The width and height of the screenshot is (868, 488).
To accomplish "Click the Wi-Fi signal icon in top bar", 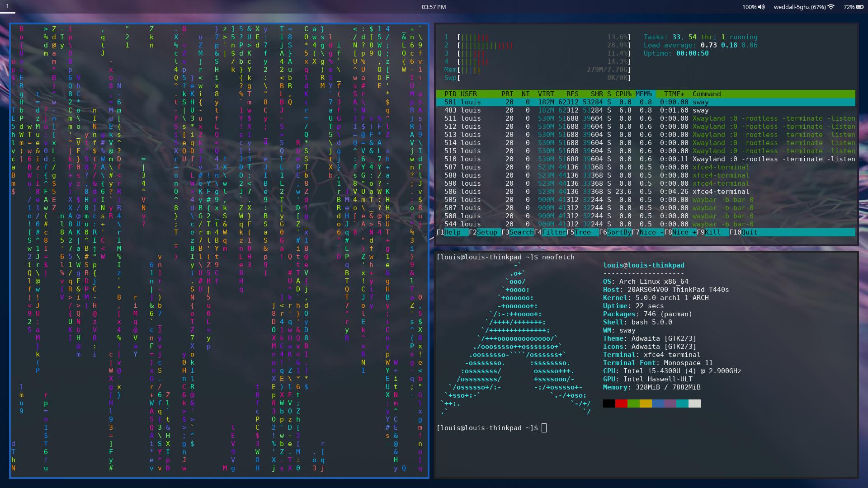I will 831,7.
